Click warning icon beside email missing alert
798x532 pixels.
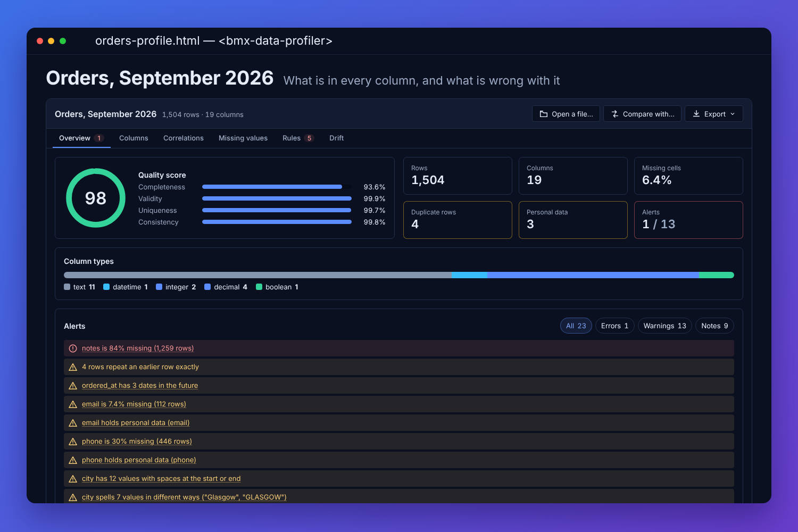click(x=73, y=404)
